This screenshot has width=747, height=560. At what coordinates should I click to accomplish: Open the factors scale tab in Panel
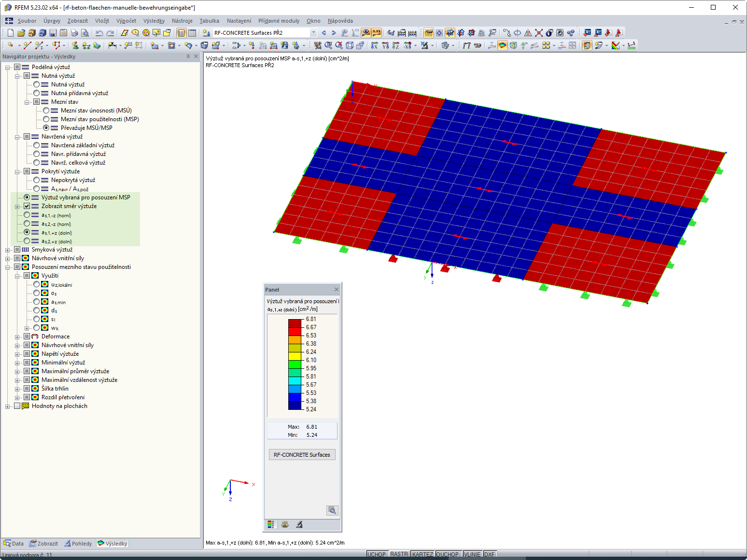tap(285, 524)
